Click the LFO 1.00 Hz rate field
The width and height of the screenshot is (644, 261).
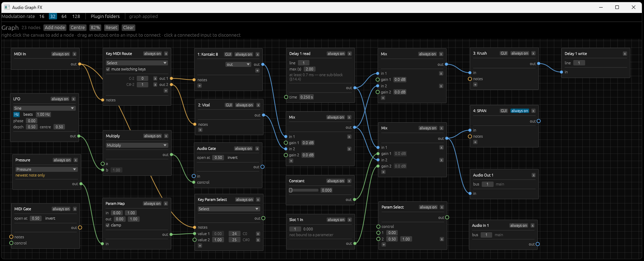pyautogui.click(x=43, y=114)
